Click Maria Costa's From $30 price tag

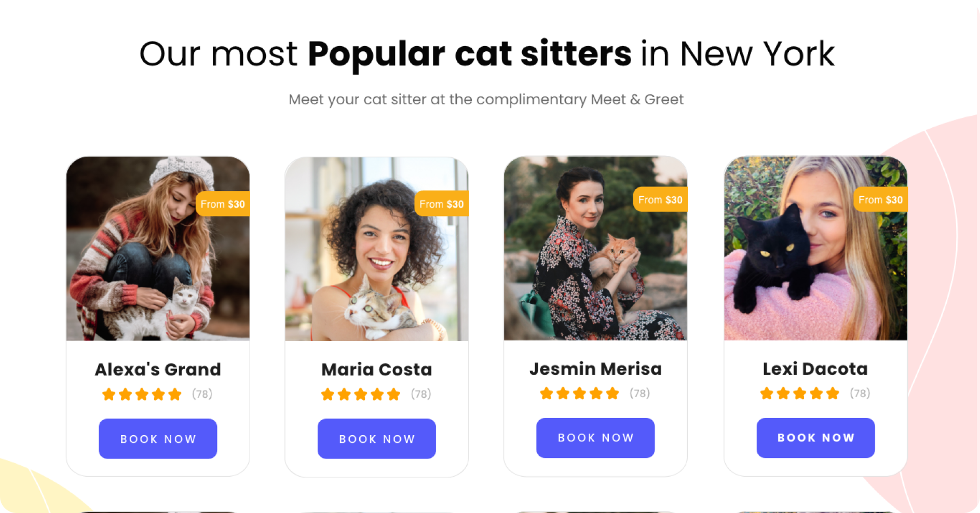click(442, 204)
